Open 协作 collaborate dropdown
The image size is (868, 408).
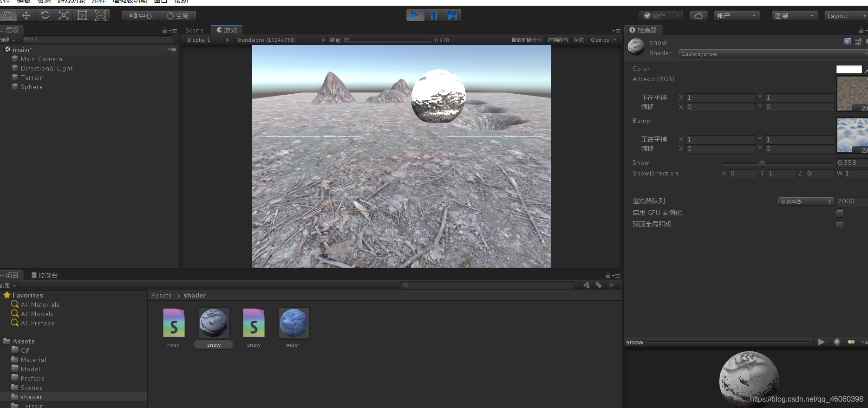coord(661,16)
